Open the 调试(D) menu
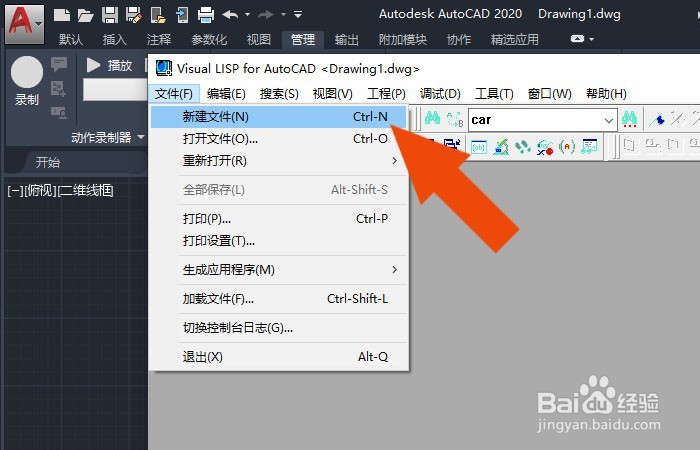Image resolution: width=700 pixels, height=450 pixels. click(440, 94)
